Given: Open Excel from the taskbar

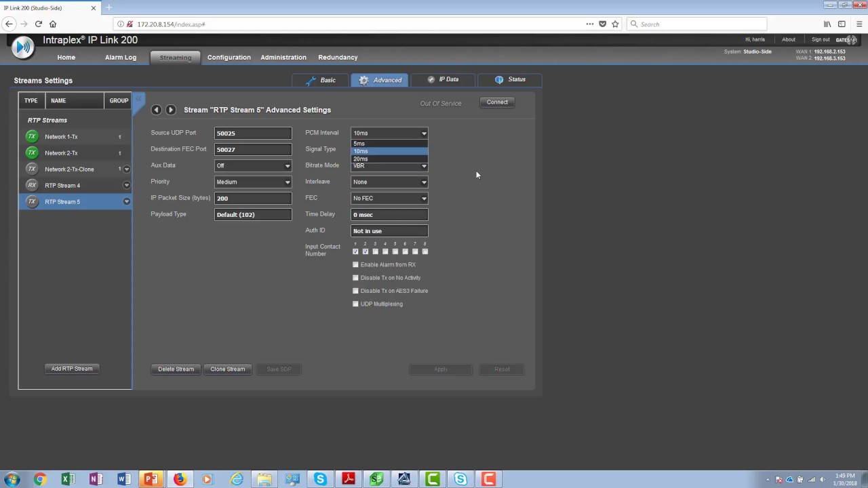Looking at the screenshot, I should pos(68,479).
